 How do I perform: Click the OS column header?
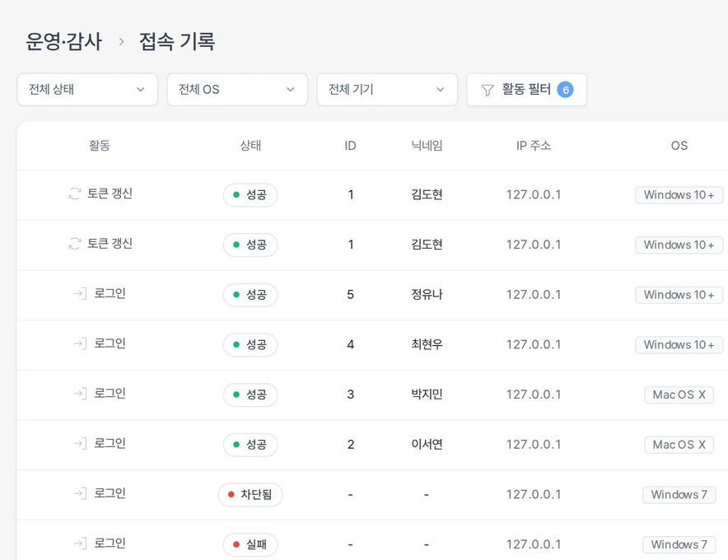click(679, 146)
